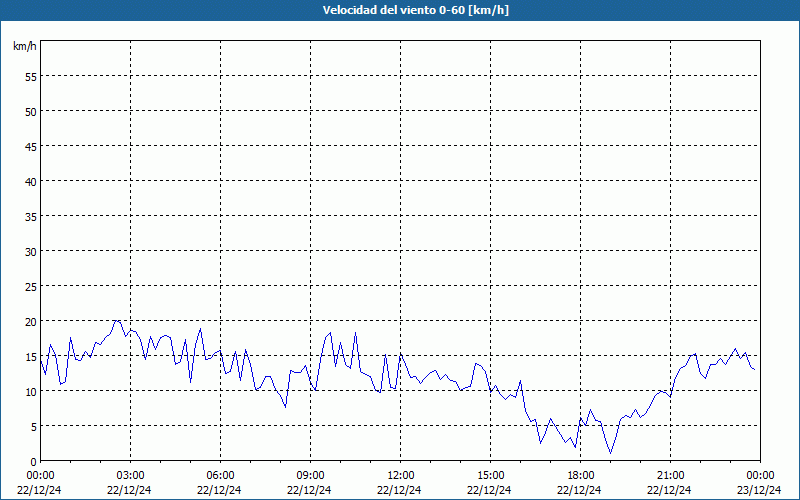800x500 pixels.
Task: Click the 10 value on the y-axis
Action: tap(31, 391)
